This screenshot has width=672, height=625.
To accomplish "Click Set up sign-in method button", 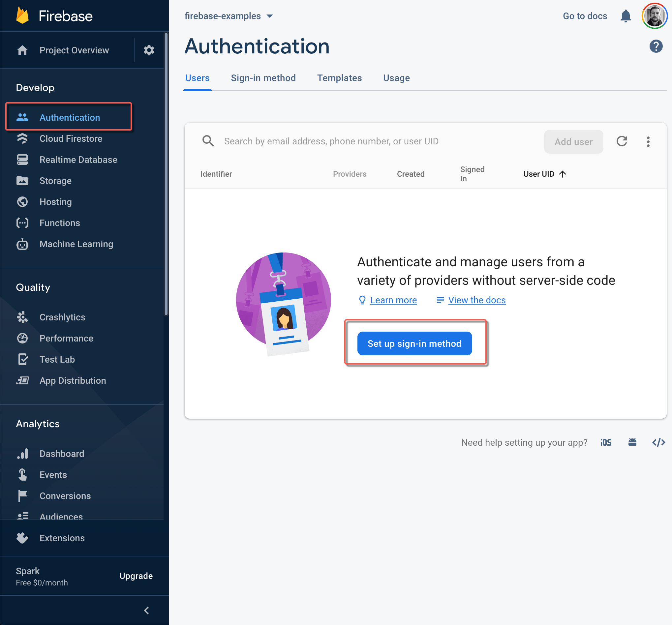I will point(414,343).
